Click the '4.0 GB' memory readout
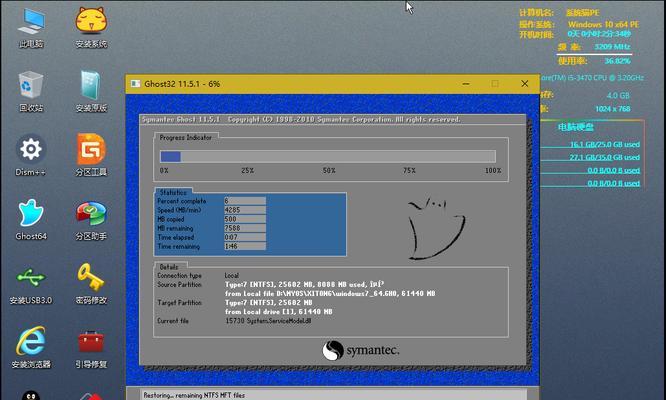666x400 pixels. pos(618,96)
